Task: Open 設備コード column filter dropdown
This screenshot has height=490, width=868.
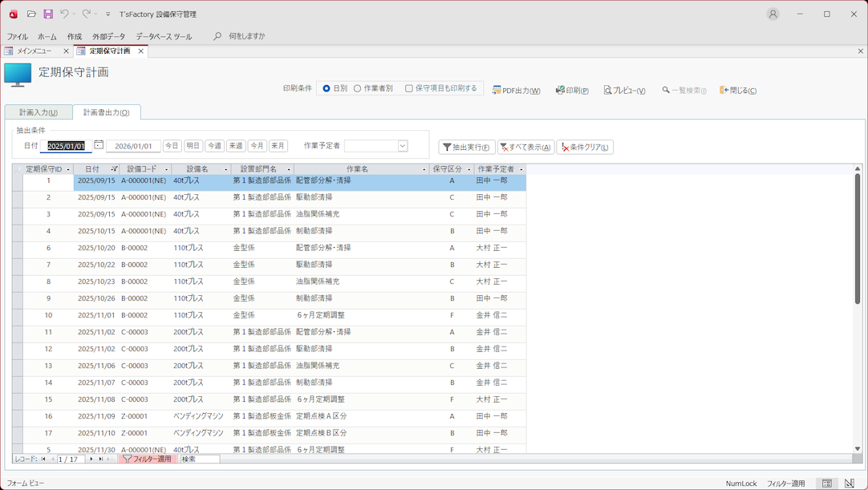Action: point(167,170)
